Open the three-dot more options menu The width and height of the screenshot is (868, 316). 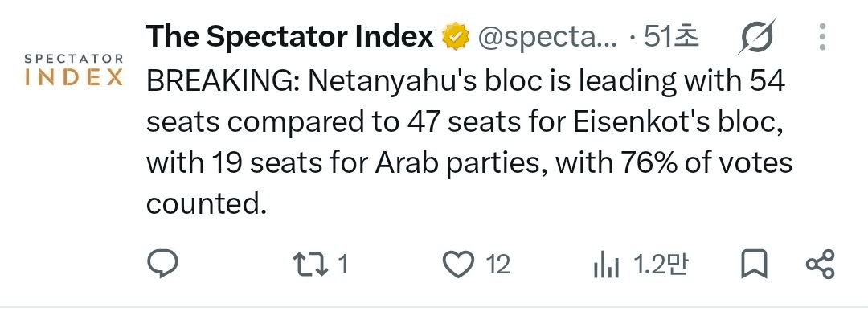pyautogui.click(x=823, y=37)
